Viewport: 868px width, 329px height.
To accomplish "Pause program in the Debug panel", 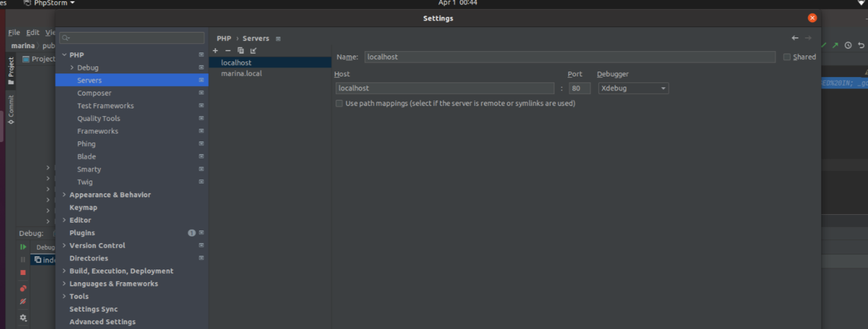I will (23, 259).
